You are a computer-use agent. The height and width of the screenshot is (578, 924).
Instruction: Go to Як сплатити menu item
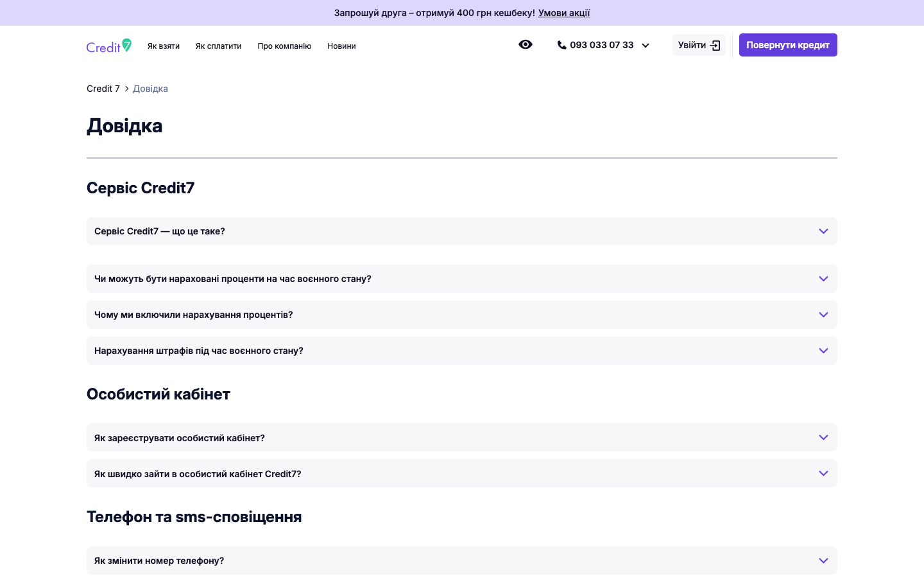[219, 46]
